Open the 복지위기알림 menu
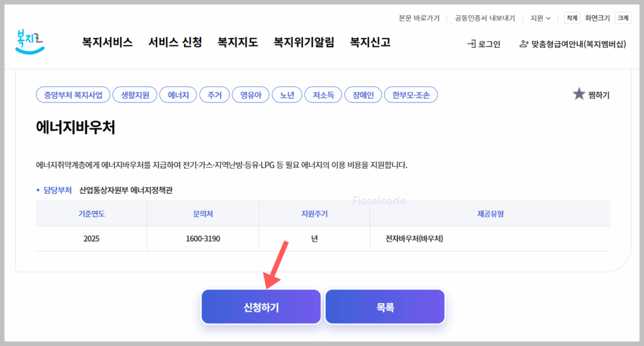The image size is (644, 346). pos(304,43)
